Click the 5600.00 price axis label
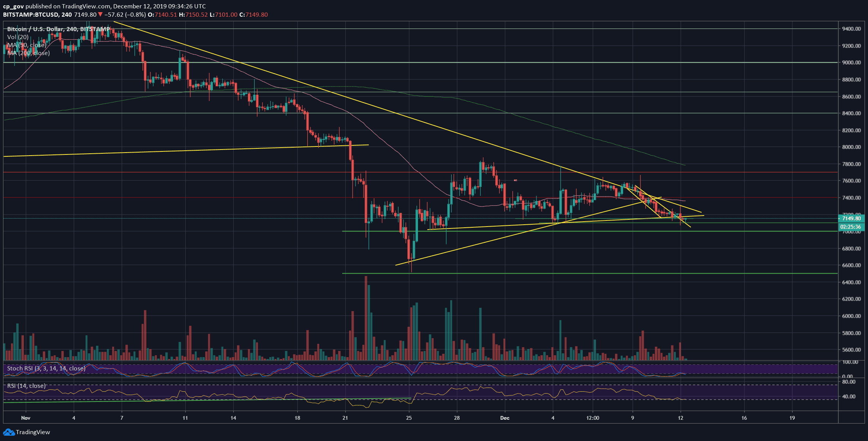Image resolution: width=868 pixels, height=441 pixels. tap(851, 350)
